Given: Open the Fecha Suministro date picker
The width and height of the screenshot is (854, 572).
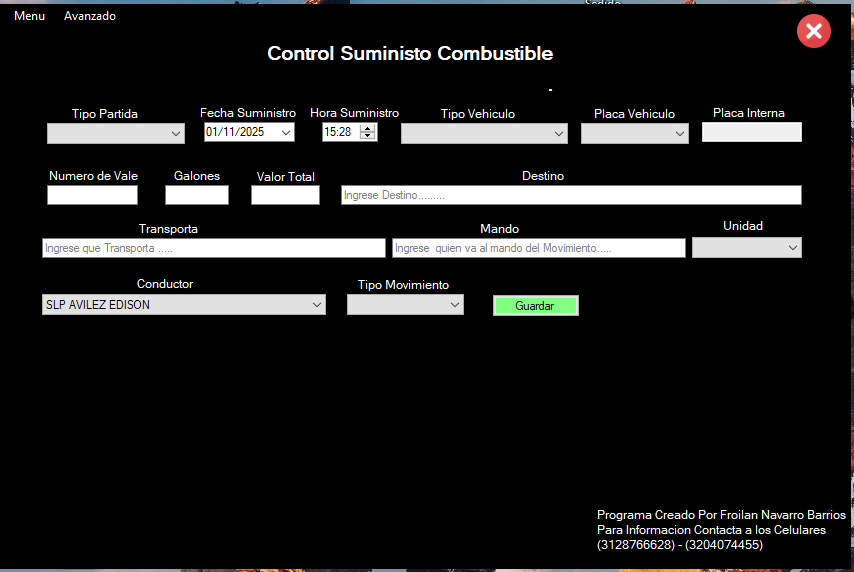Looking at the screenshot, I should pos(286,132).
